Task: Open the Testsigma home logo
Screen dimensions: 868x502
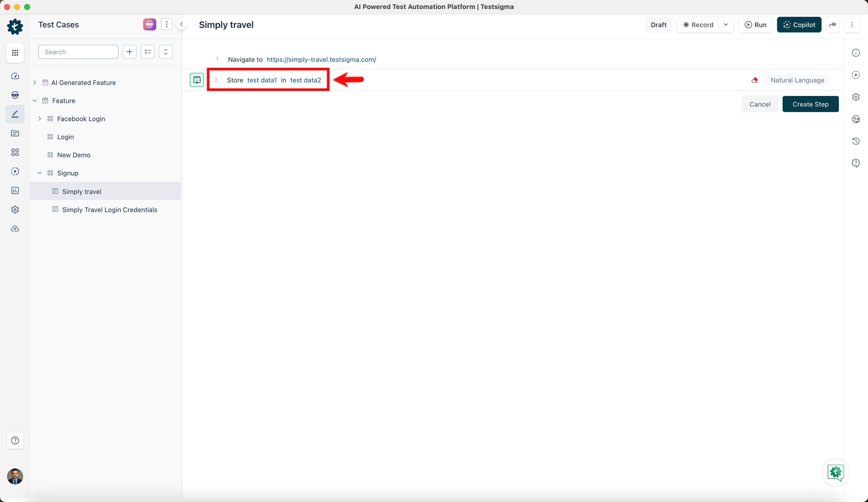Action: [x=15, y=27]
